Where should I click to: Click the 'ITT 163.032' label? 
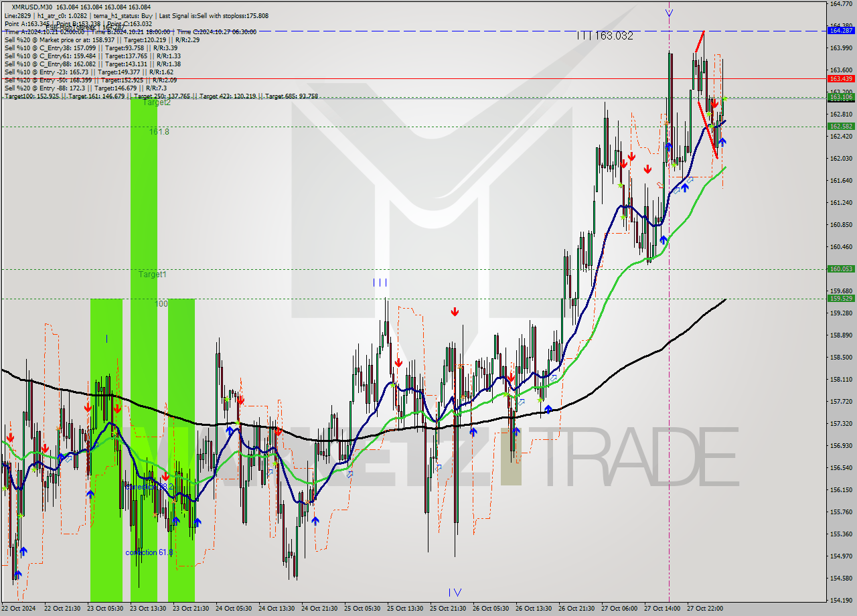pos(605,35)
